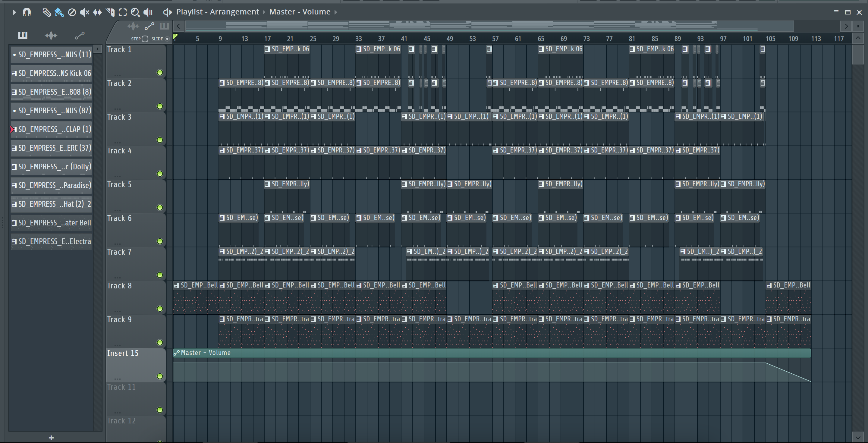Image resolution: width=868 pixels, height=443 pixels.
Task: Click the Track 1 header label
Action: [119, 49]
